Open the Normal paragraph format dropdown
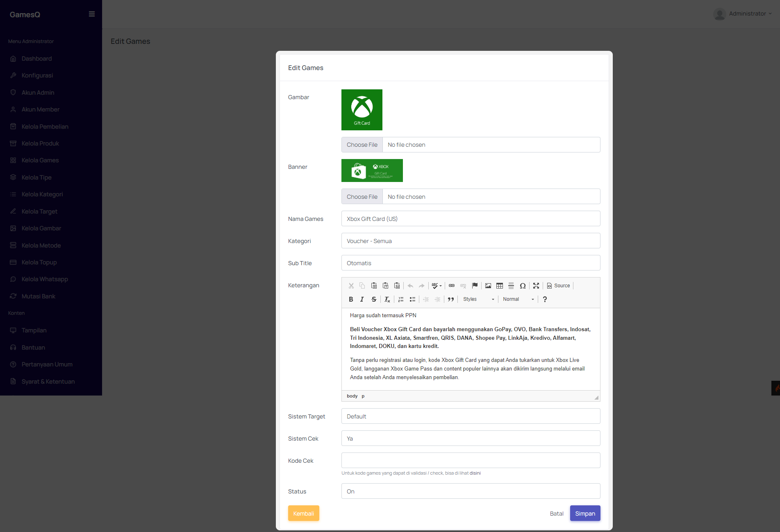 pyautogui.click(x=518, y=299)
